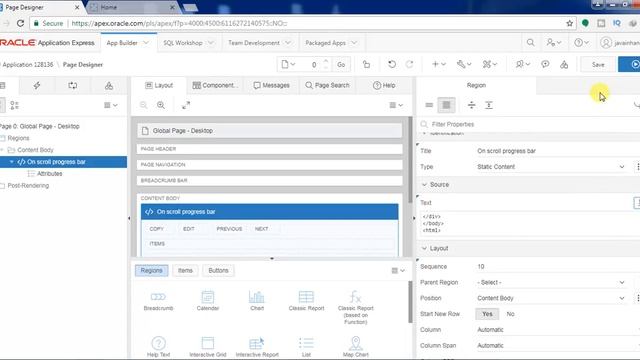Show the Items gallery tab
This screenshot has width=640, height=360.
[185, 271]
